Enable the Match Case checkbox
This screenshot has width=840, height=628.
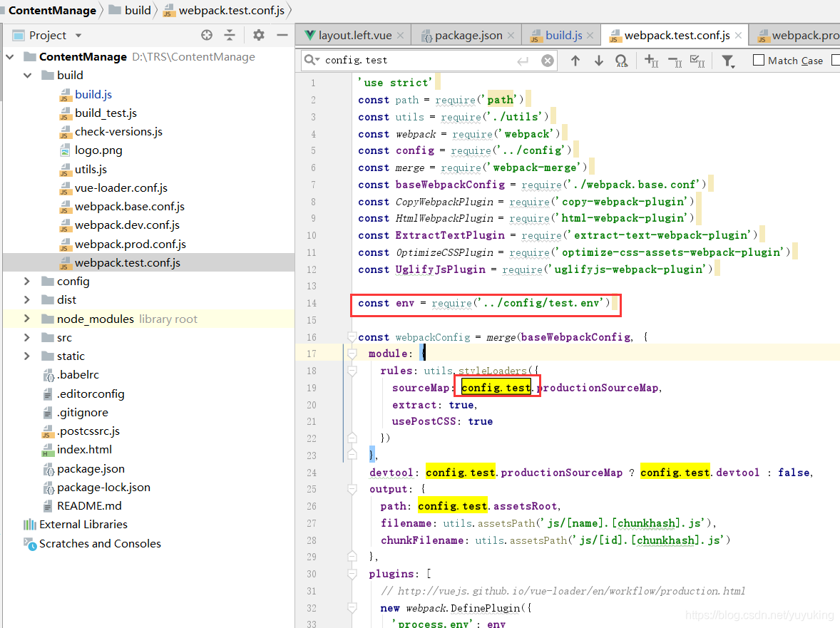(759, 60)
